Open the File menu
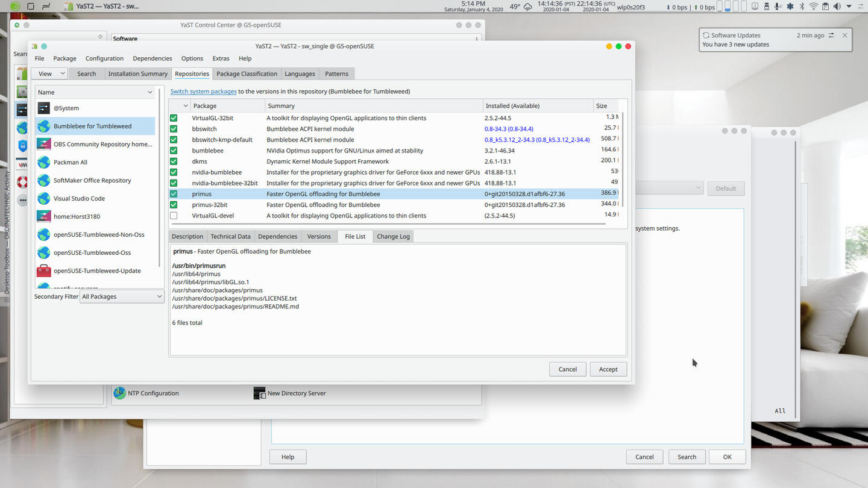This screenshot has width=868, height=488. (39, 58)
